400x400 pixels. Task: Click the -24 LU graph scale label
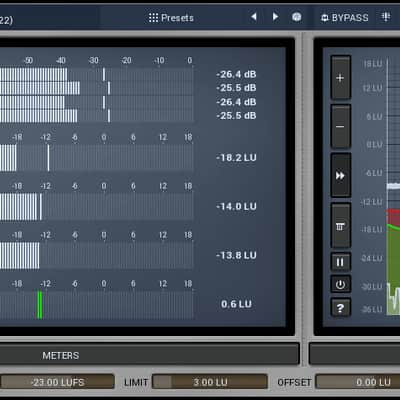coord(372,258)
